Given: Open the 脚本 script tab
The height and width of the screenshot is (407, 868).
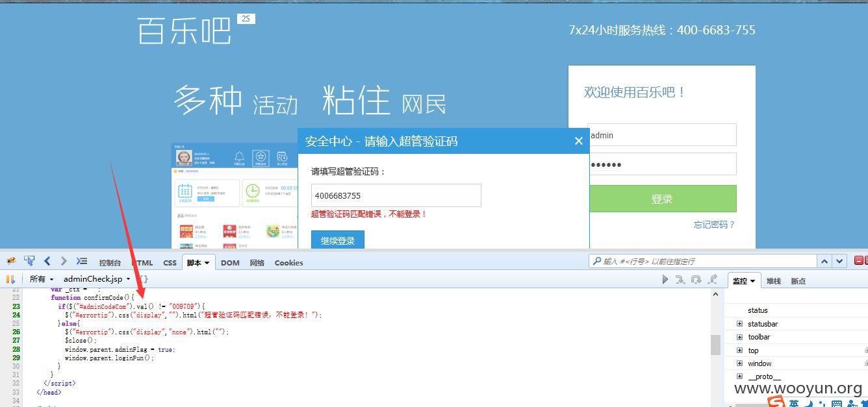Looking at the screenshot, I should click(198, 263).
